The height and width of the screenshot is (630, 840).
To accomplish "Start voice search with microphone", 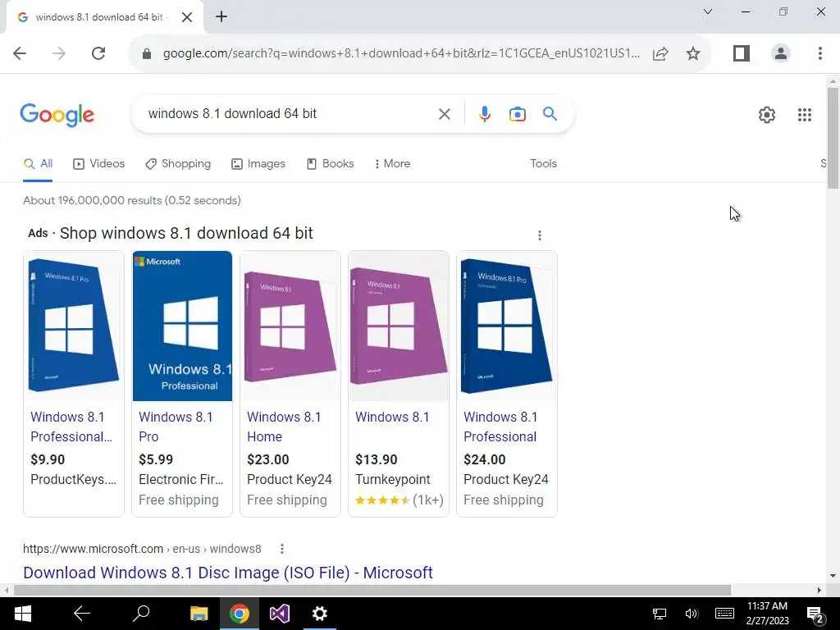I will (x=484, y=114).
